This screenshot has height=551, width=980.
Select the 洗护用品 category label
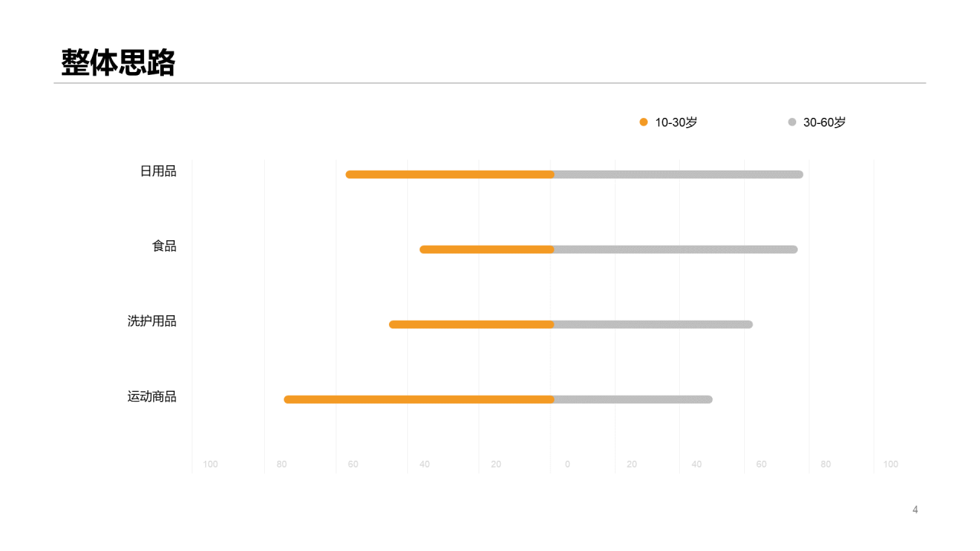point(152,321)
